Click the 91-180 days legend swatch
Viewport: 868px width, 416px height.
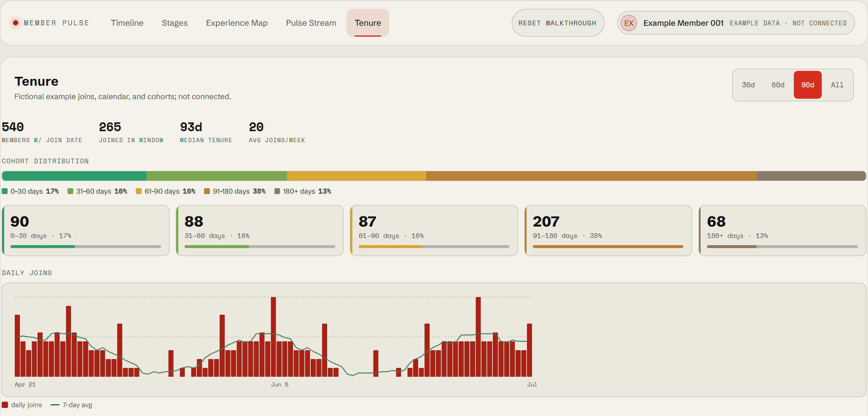click(207, 191)
